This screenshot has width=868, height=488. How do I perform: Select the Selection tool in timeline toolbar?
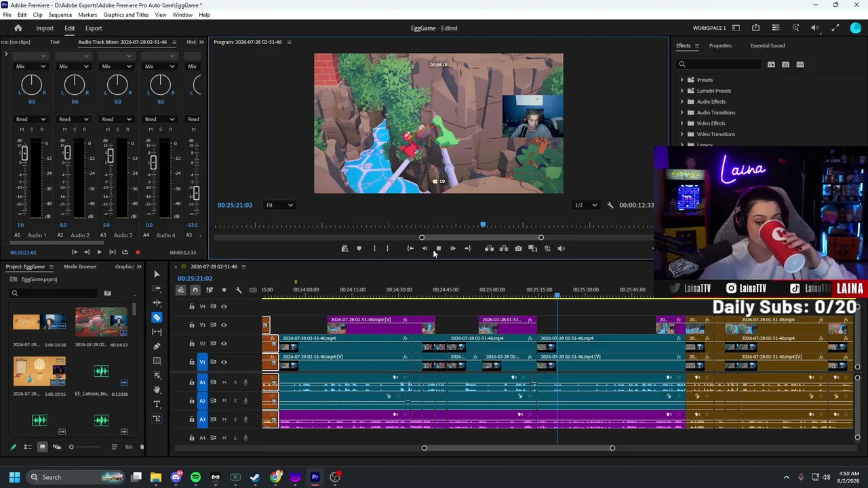click(157, 274)
